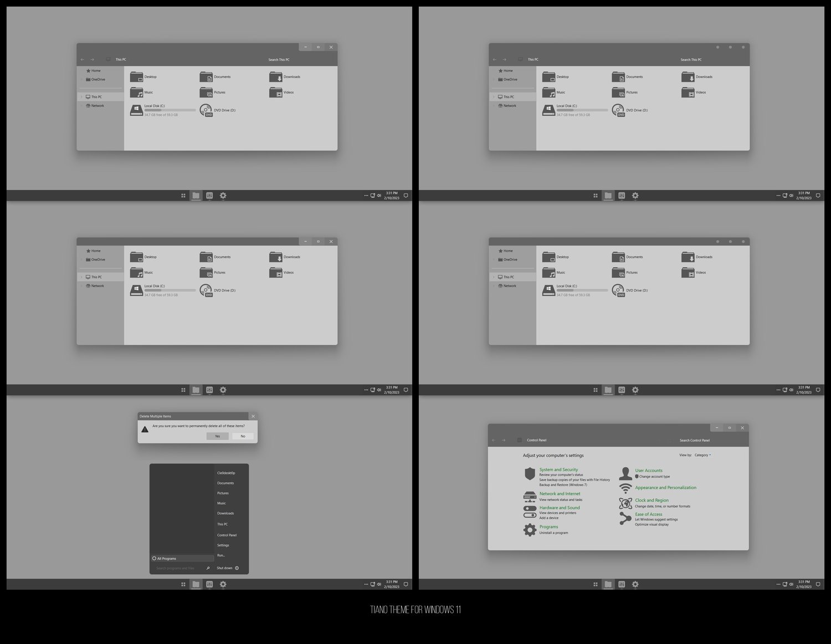This screenshot has height=644, width=831.
Task: Open the View by Category dropdown
Action: coord(702,455)
